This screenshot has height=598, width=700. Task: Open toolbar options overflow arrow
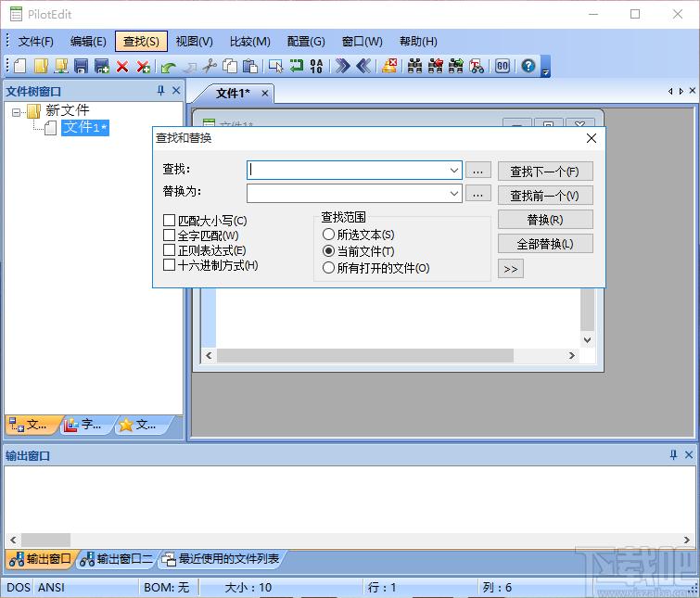545,67
